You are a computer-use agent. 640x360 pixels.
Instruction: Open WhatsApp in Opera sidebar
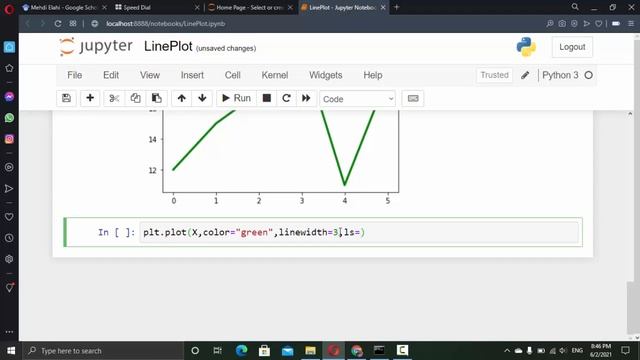[9, 118]
